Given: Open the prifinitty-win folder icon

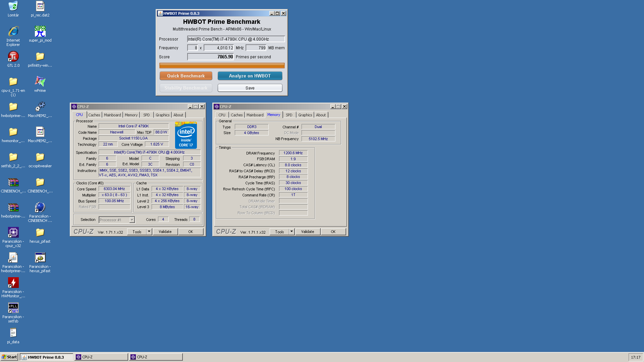Looking at the screenshot, I should click(x=40, y=56).
